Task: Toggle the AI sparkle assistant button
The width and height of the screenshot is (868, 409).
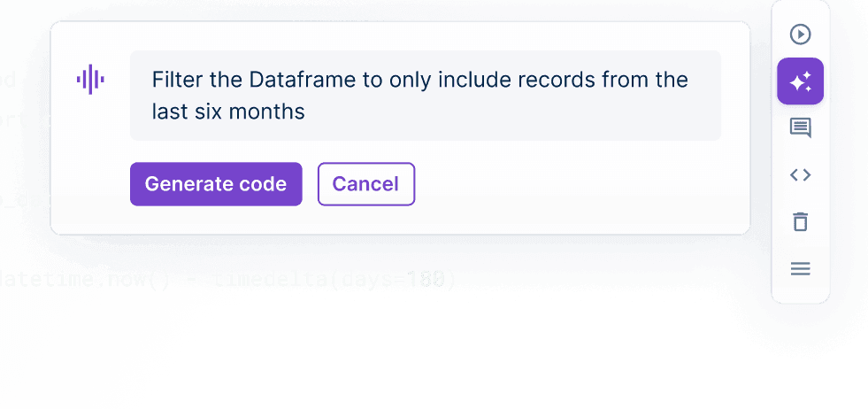Action: pos(800,81)
